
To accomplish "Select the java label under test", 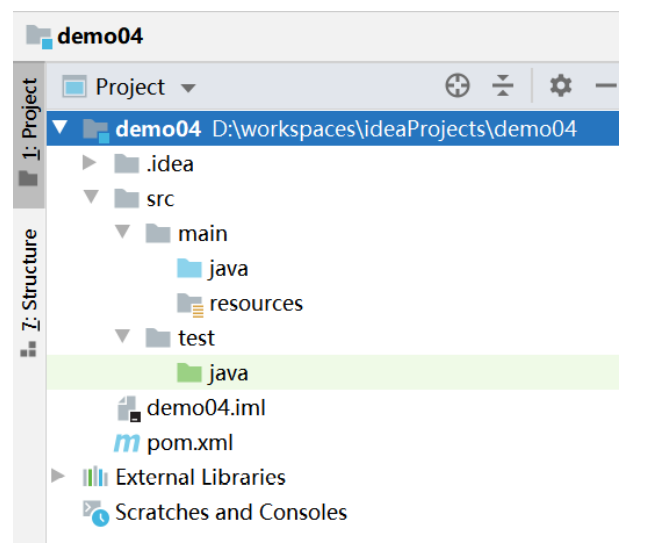I will click(229, 374).
